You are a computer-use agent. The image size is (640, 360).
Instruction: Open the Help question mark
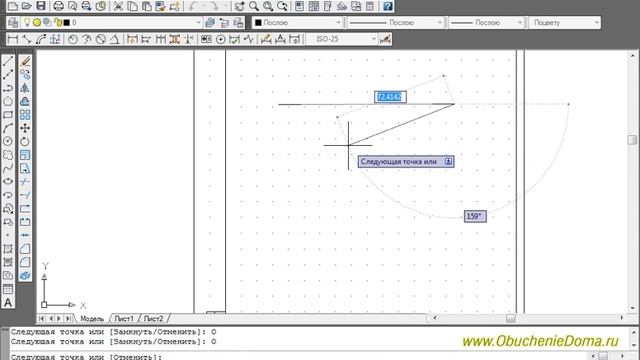[388, 6]
